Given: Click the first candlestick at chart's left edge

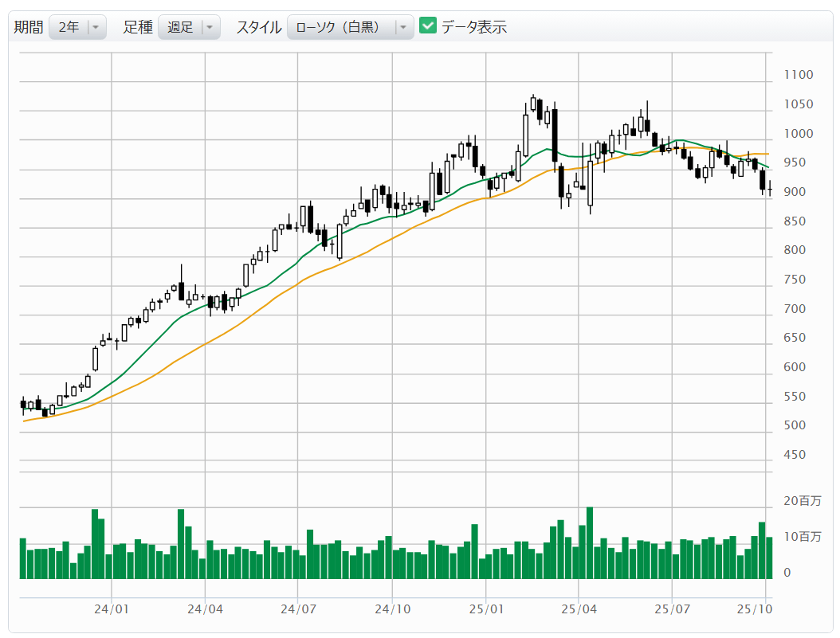Looking at the screenshot, I should [23, 405].
